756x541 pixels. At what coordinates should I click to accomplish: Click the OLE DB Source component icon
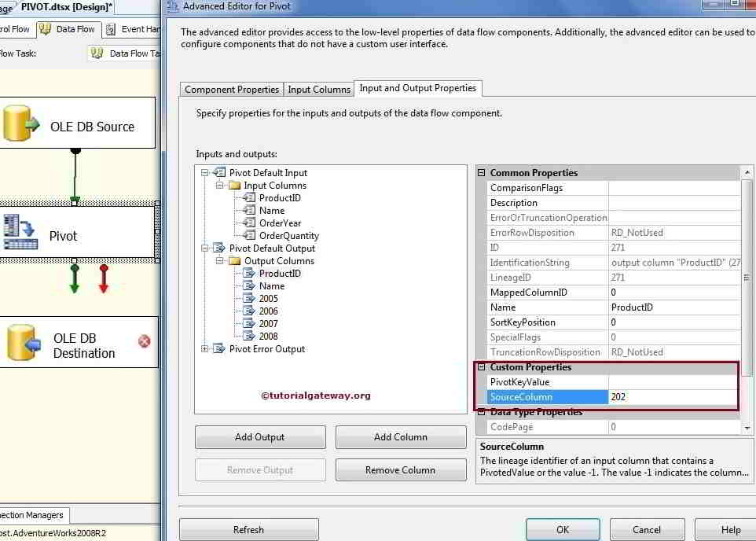pyautogui.click(x=21, y=124)
